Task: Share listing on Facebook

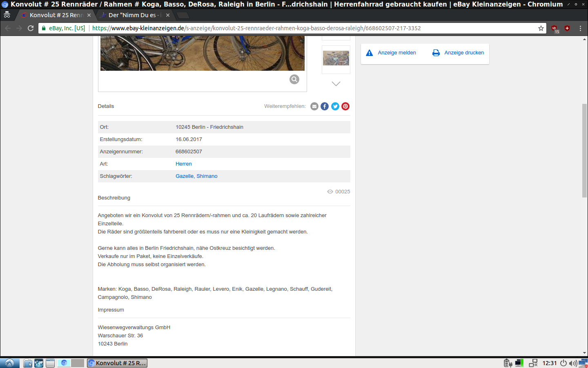Action: [x=325, y=106]
